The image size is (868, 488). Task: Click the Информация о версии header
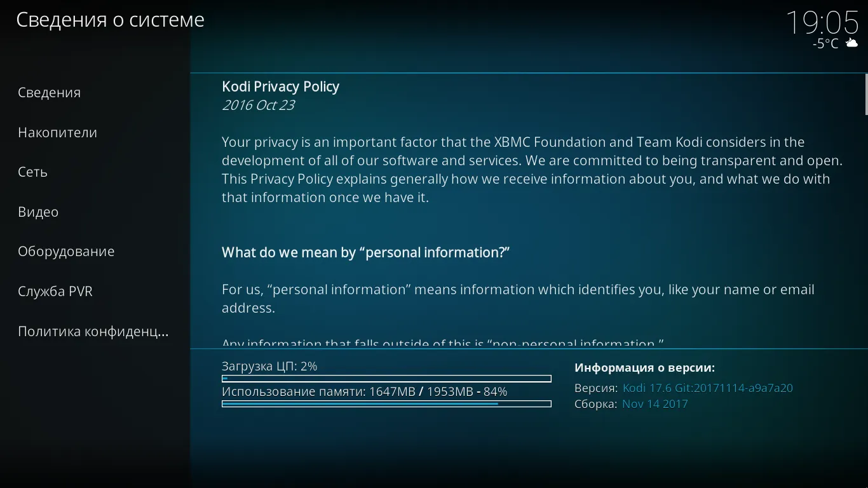click(644, 368)
